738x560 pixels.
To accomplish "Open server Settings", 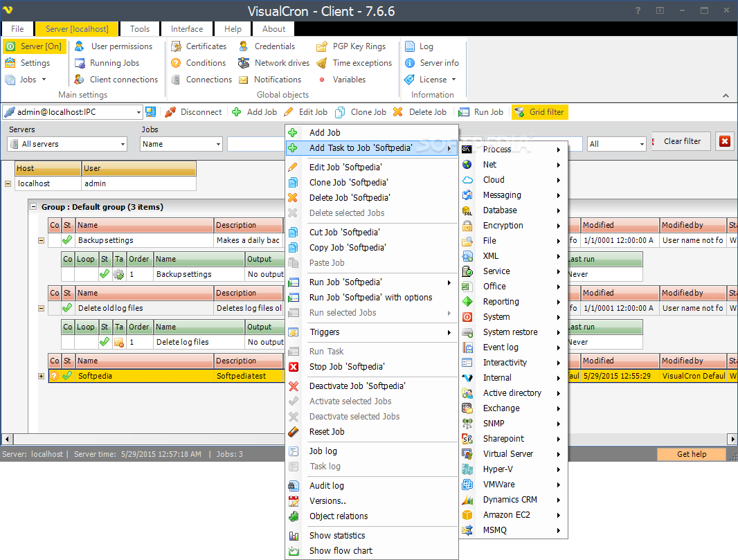I will (27, 62).
